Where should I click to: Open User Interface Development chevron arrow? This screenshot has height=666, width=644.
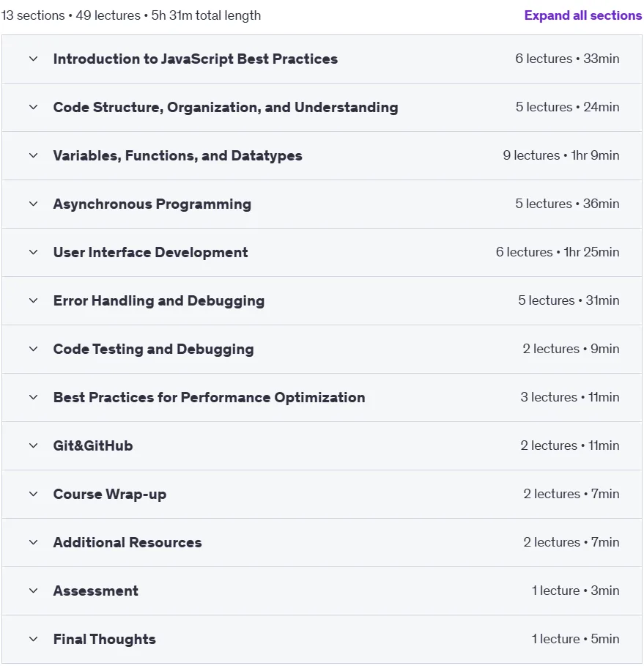(33, 253)
